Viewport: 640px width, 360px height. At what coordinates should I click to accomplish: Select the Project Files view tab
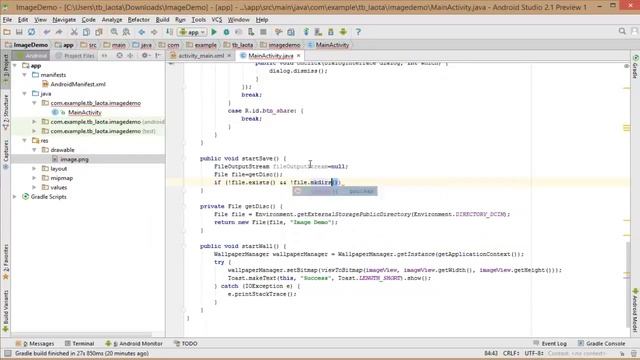pos(75,56)
